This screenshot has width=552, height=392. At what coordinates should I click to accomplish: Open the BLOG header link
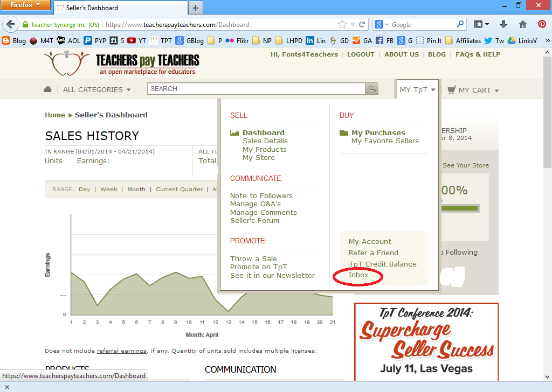pos(437,54)
